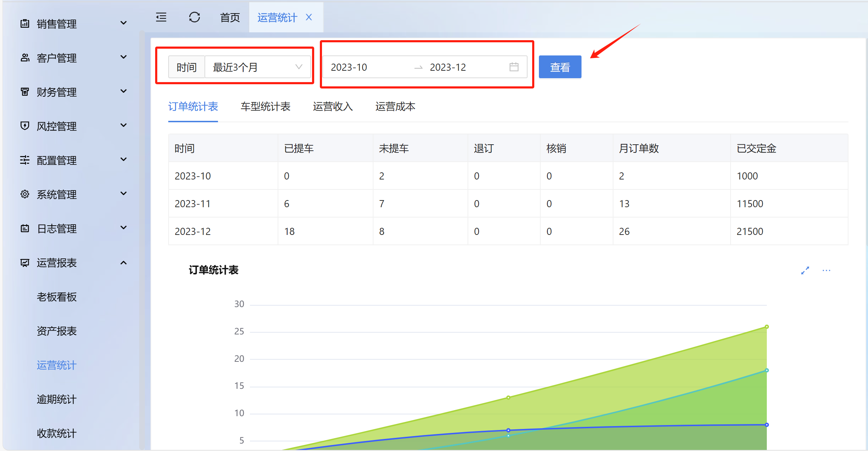The width and height of the screenshot is (868, 451).
Task: Open 逾期统计 in the sidebar
Action: click(57, 399)
